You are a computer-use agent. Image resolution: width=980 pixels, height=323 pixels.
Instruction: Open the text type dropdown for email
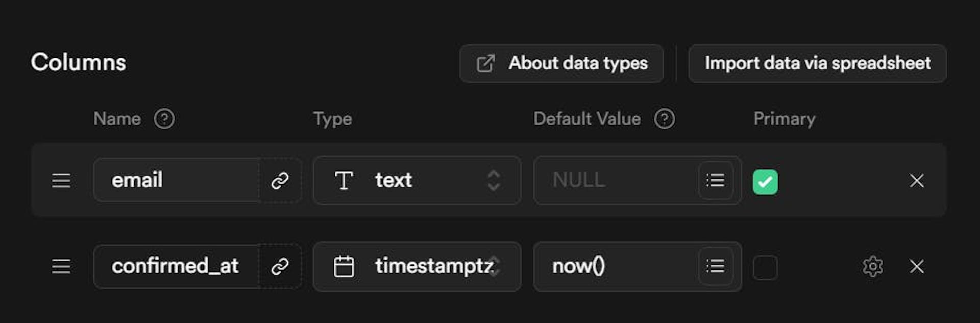pos(416,180)
